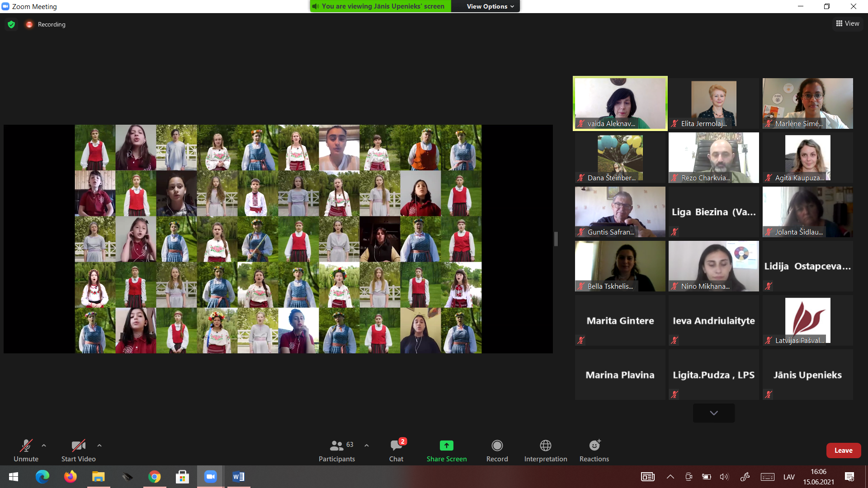Click the shared screen choir video
Image resolution: width=868 pixels, height=488 pixels.
pyautogui.click(x=278, y=239)
